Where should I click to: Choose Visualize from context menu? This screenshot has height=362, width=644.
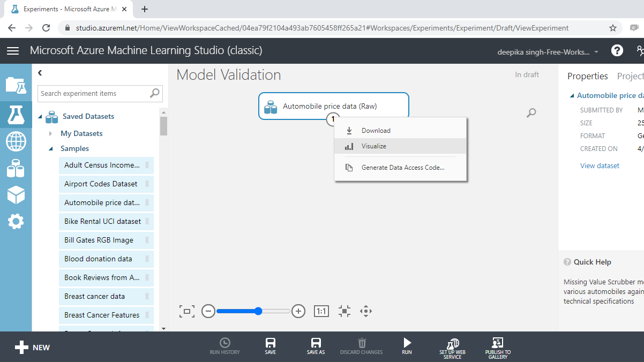tap(401, 146)
